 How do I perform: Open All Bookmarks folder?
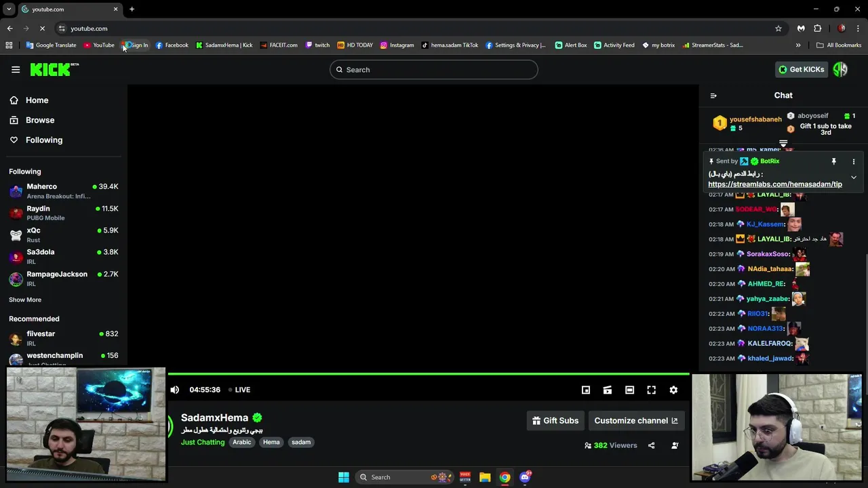pos(839,45)
